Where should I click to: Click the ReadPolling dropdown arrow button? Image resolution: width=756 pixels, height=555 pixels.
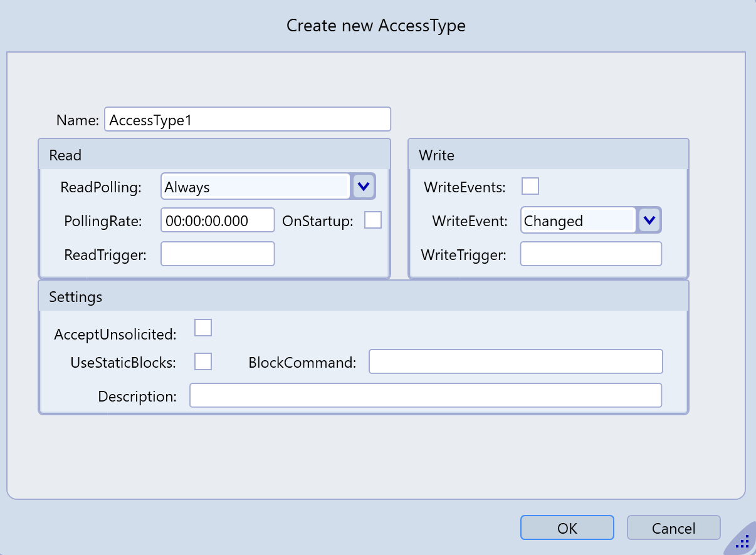pyautogui.click(x=364, y=186)
